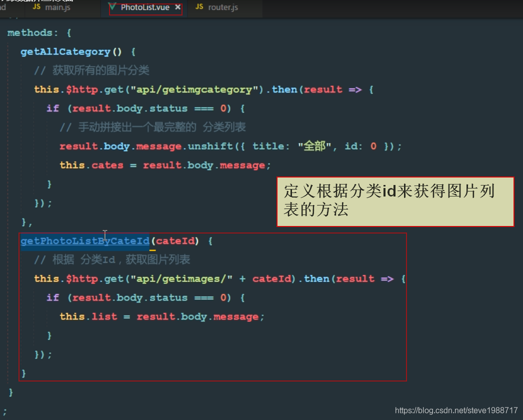The height and width of the screenshot is (420, 523).
Task: Click the "全部" title string
Action: coord(314,146)
